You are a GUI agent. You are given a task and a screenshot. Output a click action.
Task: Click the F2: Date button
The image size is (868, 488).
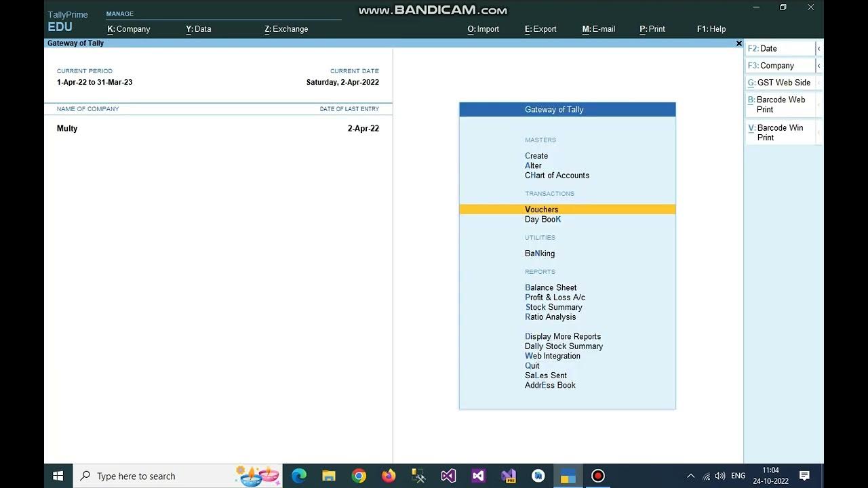tap(781, 49)
